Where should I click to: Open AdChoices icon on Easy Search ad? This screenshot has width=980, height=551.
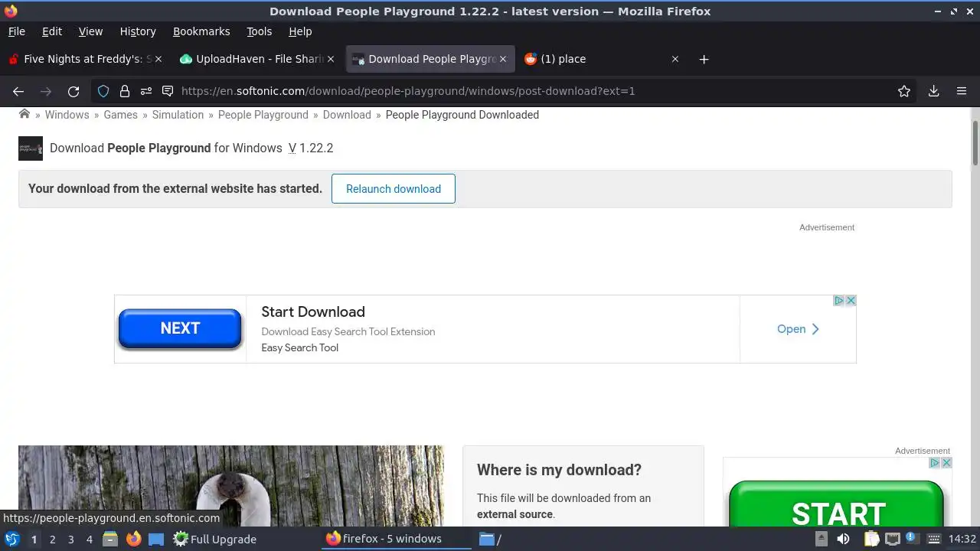click(x=838, y=301)
